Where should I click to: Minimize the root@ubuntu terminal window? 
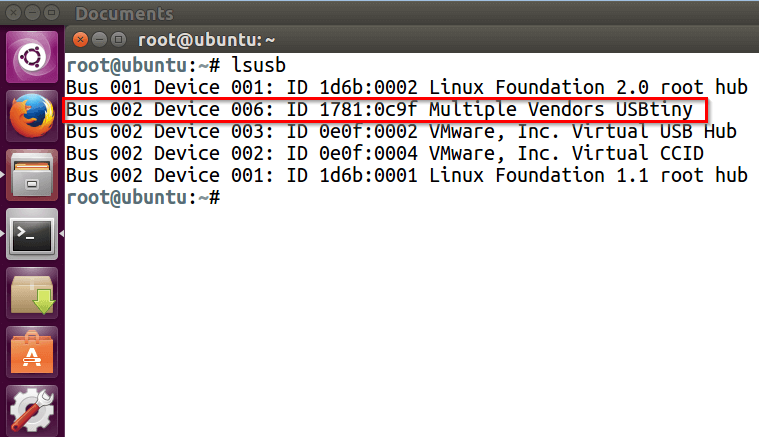click(x=99, y=40)
